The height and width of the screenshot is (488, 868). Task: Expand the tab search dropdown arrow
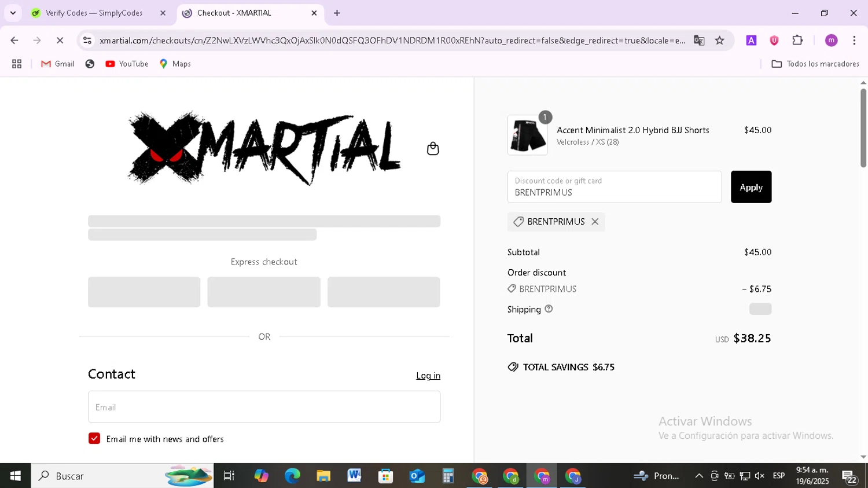[x=13, y=13]
